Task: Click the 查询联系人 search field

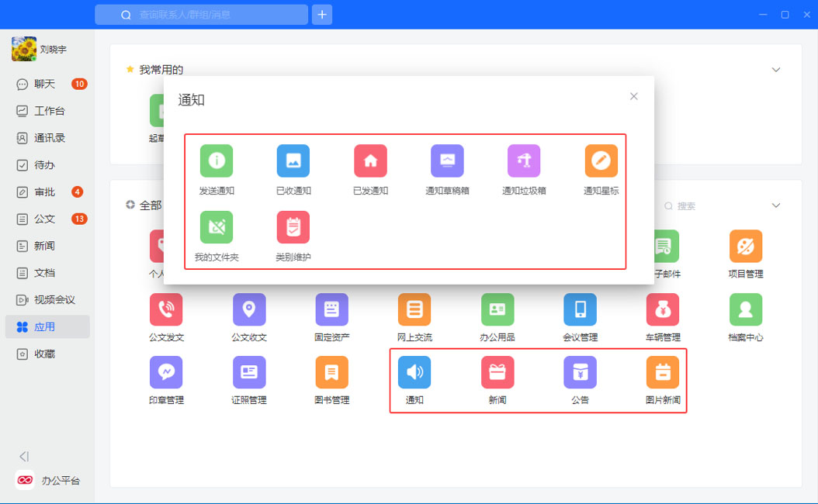Action: click(x=202, y=15)
